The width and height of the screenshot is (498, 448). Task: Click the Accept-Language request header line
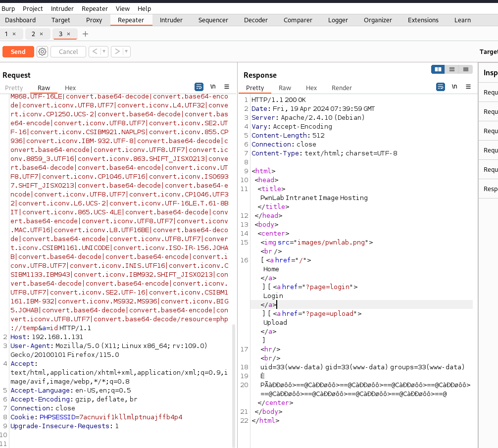click(71, 390)
